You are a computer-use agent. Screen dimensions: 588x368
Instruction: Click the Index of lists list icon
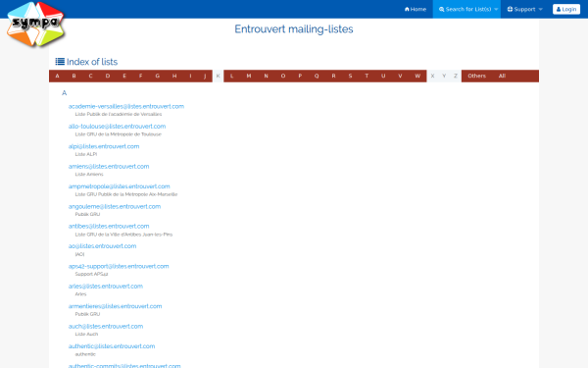60,62
